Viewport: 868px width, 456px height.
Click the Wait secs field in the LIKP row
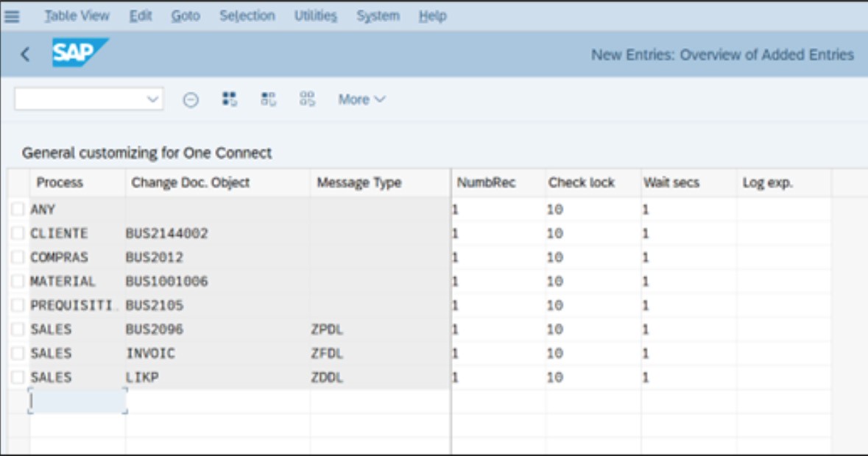689,377
